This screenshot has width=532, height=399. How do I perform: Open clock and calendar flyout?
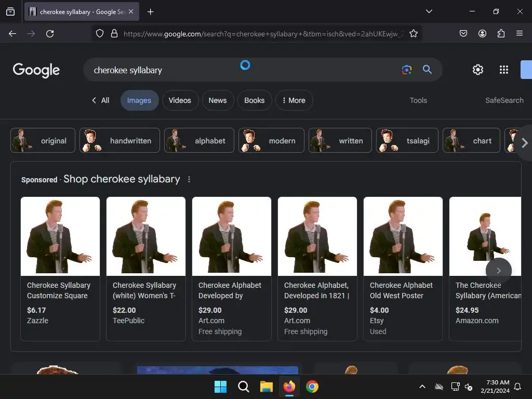495,387
